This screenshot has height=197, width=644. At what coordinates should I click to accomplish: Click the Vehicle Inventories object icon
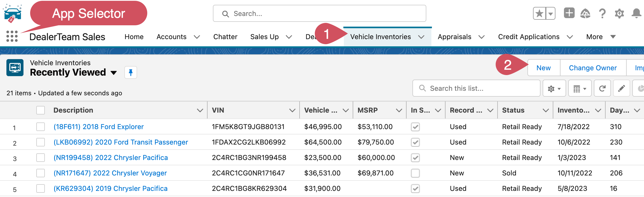coord(15,68)
